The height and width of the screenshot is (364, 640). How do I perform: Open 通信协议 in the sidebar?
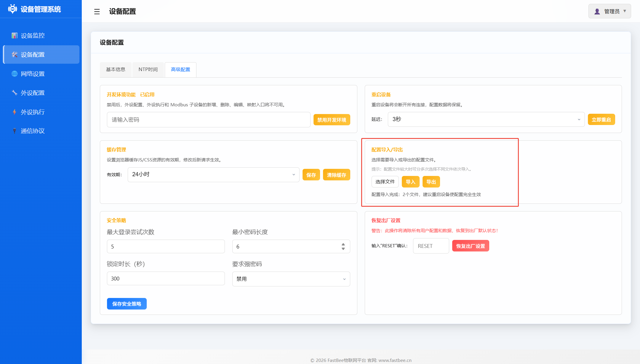41,131
